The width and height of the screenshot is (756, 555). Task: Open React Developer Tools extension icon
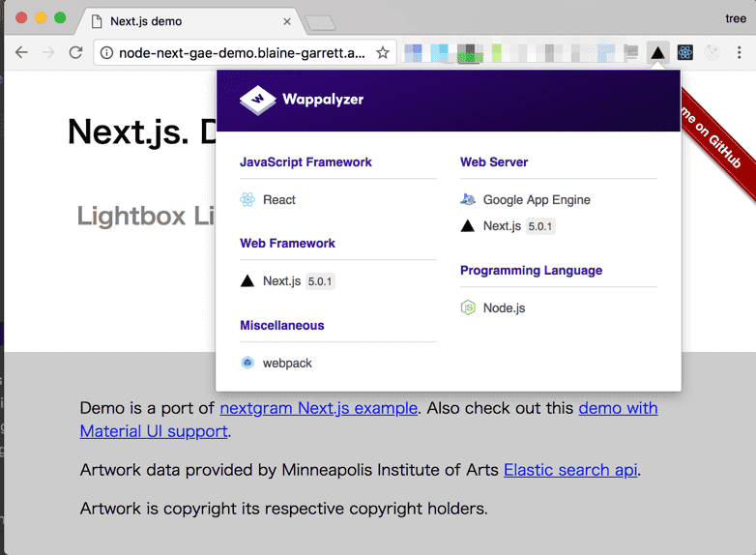point(685,52)
